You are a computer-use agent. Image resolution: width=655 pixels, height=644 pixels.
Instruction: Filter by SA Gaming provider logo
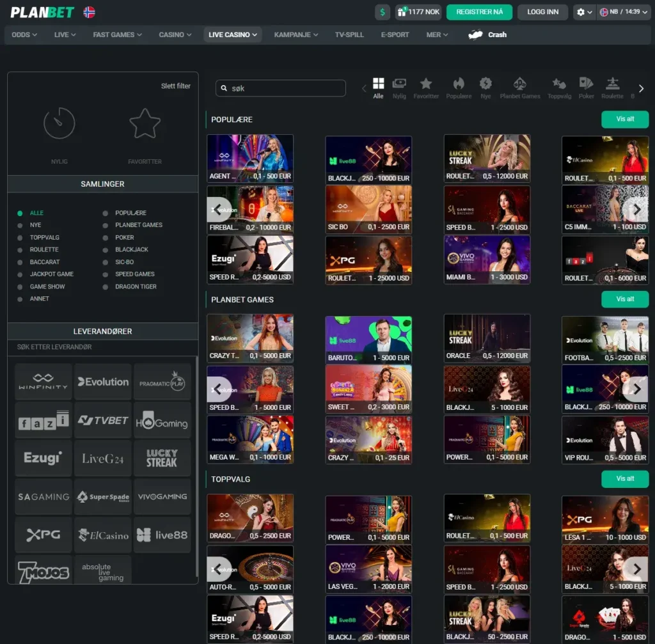[x=43, y=496]
